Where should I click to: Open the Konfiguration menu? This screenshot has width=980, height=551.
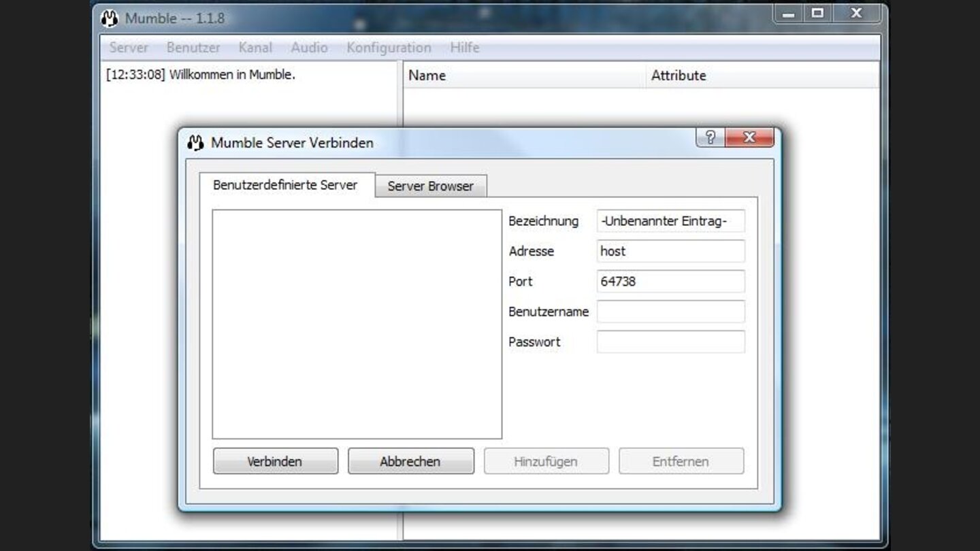click(x=389, y=48)
